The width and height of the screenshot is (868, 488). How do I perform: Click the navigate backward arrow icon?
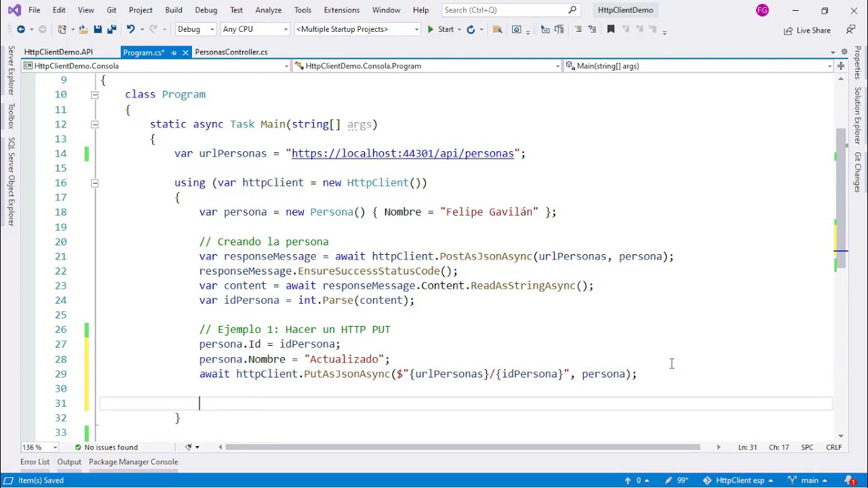point(21,29)
